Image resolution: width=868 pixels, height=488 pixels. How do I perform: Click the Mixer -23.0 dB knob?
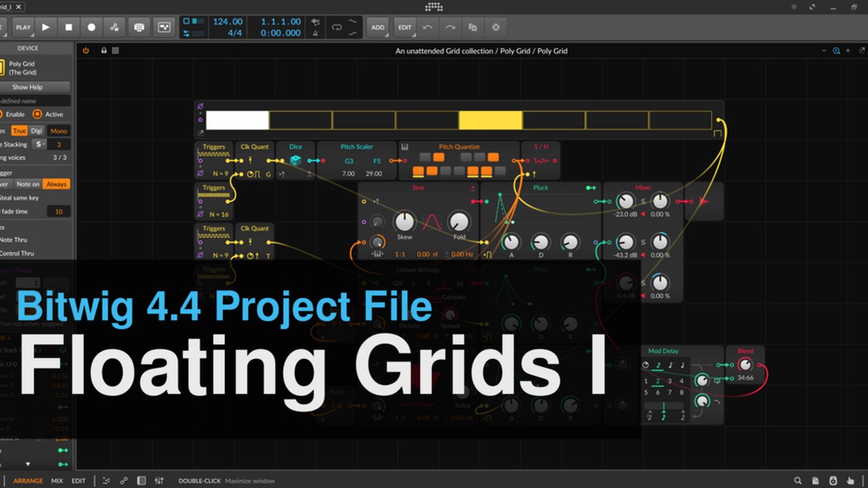[624, 201]
